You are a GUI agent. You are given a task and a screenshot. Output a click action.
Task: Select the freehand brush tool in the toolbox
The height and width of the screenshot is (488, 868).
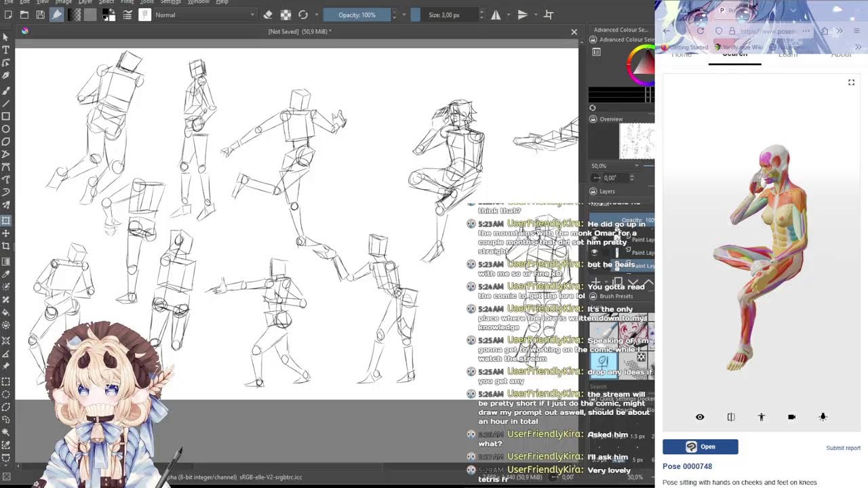click(x=5, y=89)
